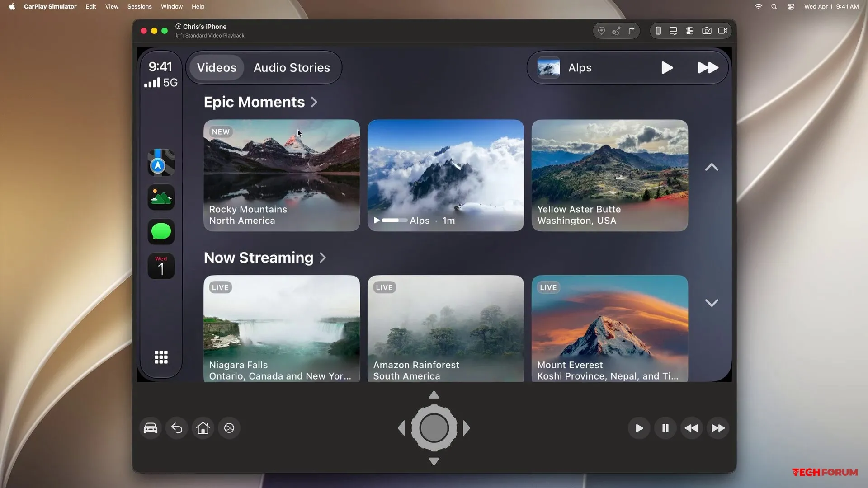Open Control Center in menu bar

(x=791, y=6)
